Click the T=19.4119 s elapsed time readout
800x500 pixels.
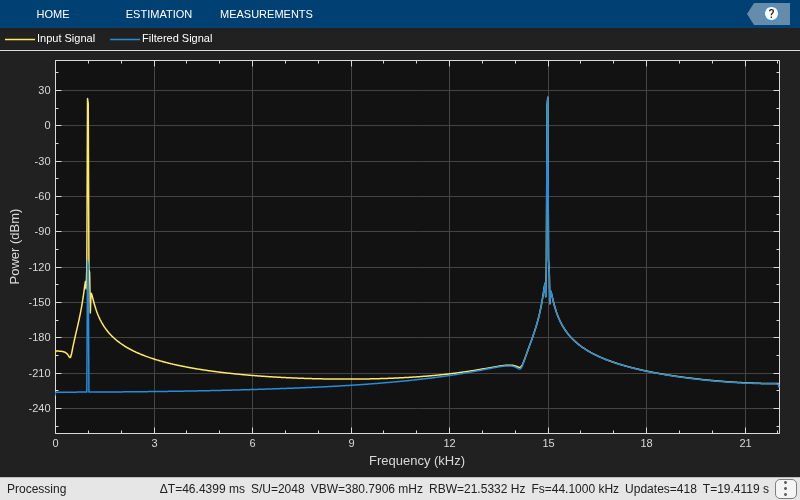coord(736,489)
